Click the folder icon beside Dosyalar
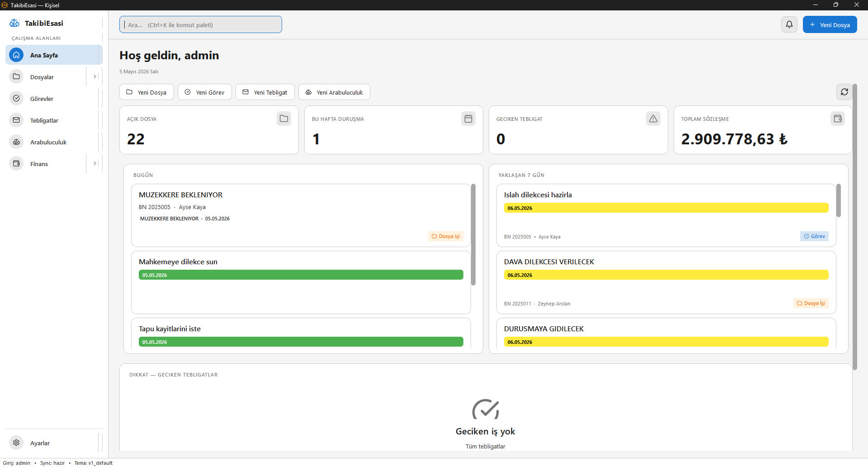The image size is (868, 467). point(16,77)
